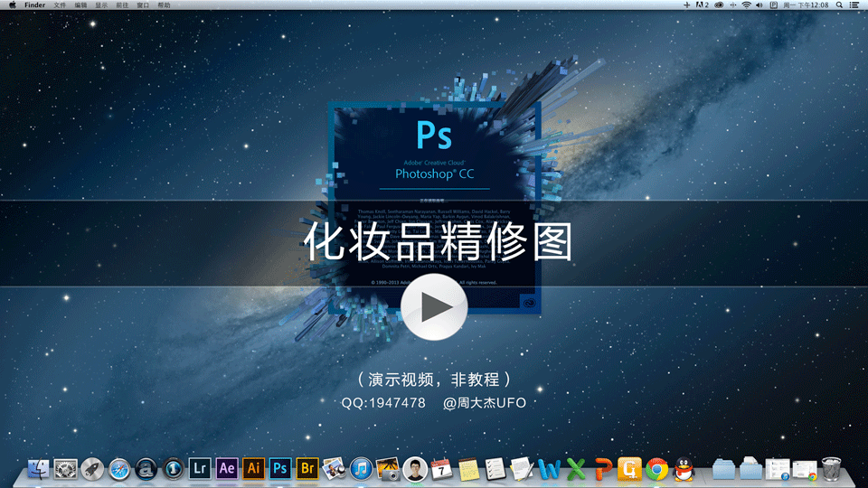Open the 前往 menu
The width and height of the screenshot is (868, 488).
[122, 5]
